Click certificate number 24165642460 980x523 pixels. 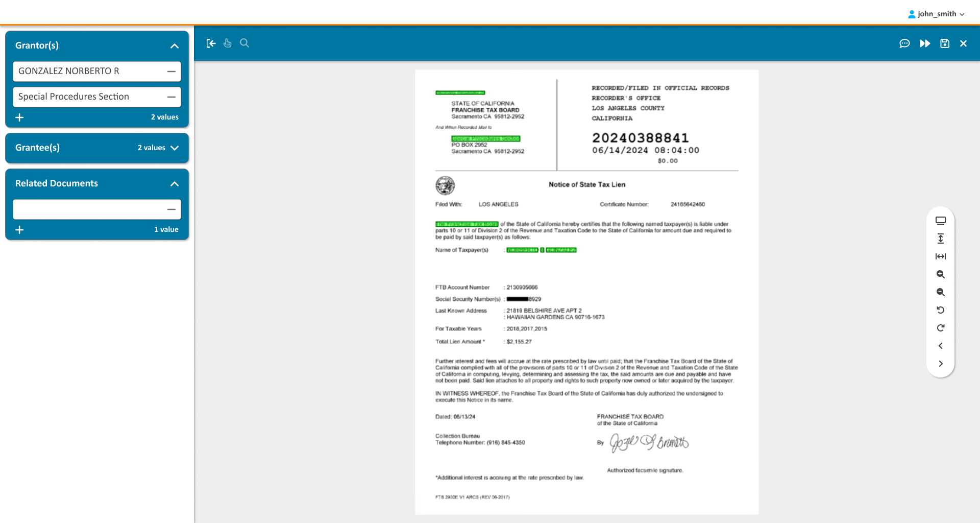pyautogui.click(x=688, y=204)
